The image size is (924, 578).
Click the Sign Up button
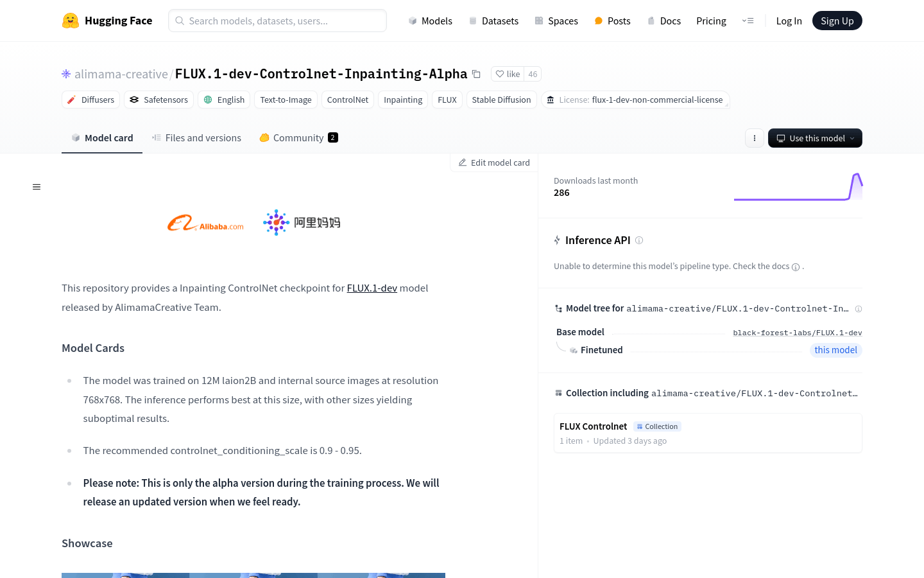837,21
